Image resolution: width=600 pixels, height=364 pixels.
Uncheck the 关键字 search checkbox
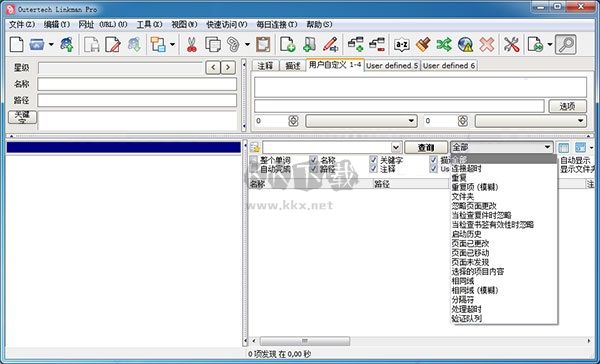[373, 160]
